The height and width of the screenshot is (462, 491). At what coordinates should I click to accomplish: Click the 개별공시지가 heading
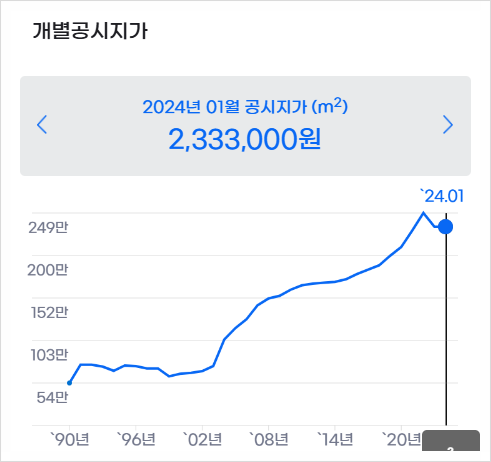coord(90,31)
